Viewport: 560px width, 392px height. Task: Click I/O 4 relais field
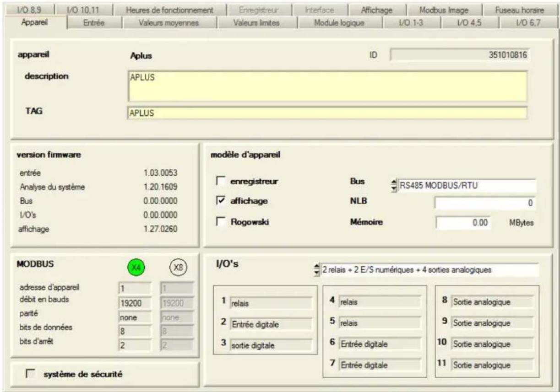click(x=379, y=302)
